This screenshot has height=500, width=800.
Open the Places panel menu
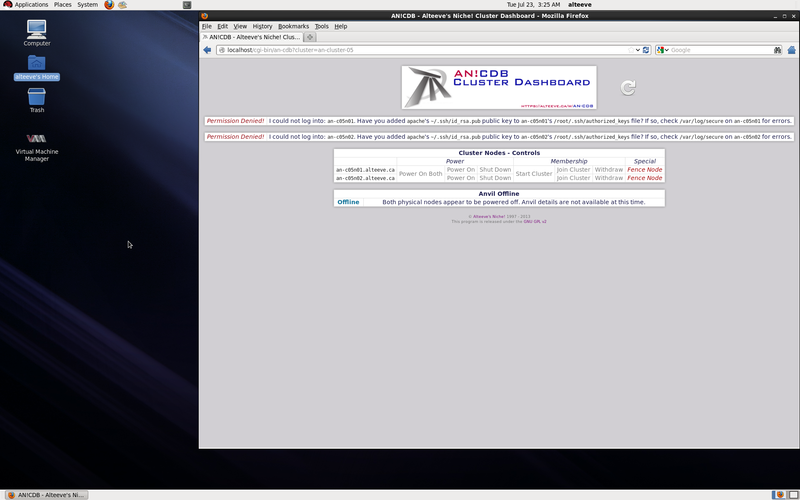[63, 5]
